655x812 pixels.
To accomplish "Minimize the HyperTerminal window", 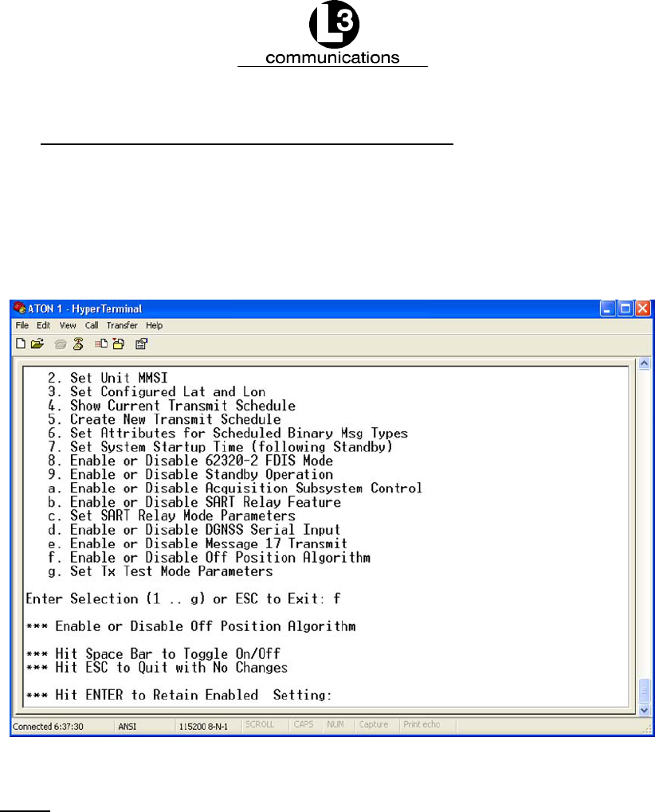I will point(607,308).
